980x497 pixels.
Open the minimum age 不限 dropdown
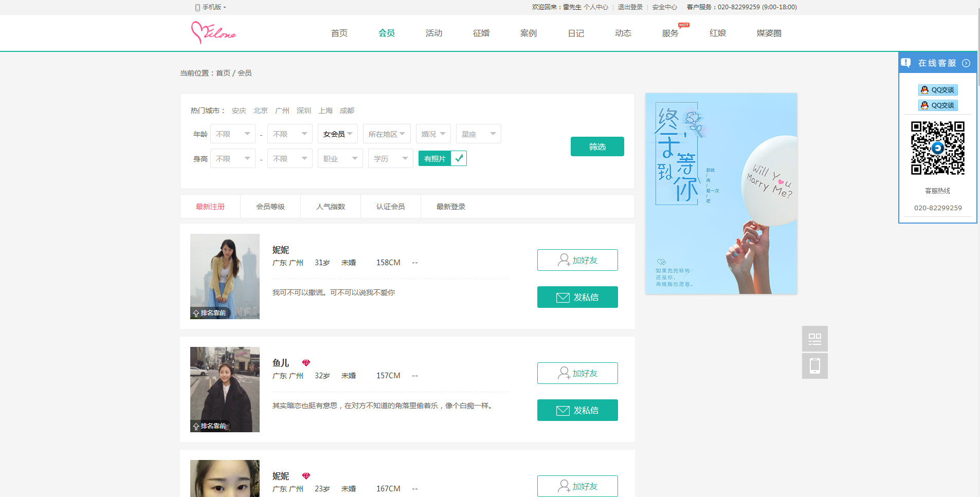[233, 134]
